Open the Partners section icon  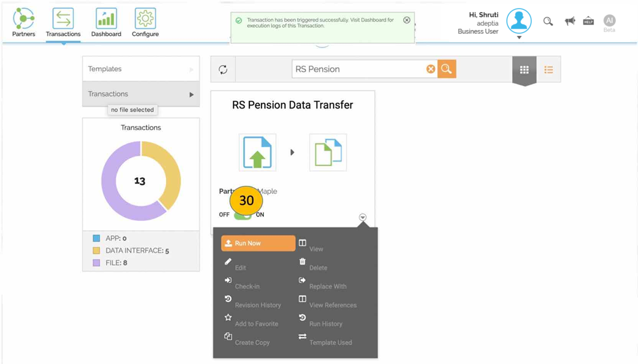23,19
